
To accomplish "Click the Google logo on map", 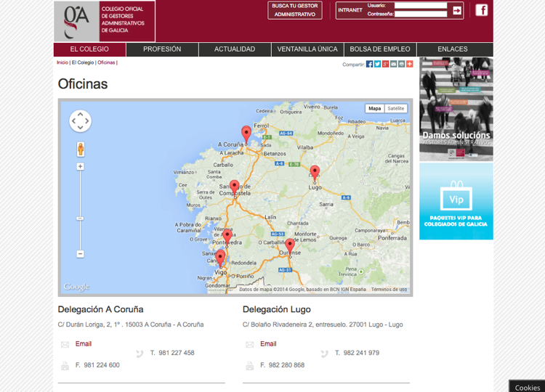I will point(76,287).
